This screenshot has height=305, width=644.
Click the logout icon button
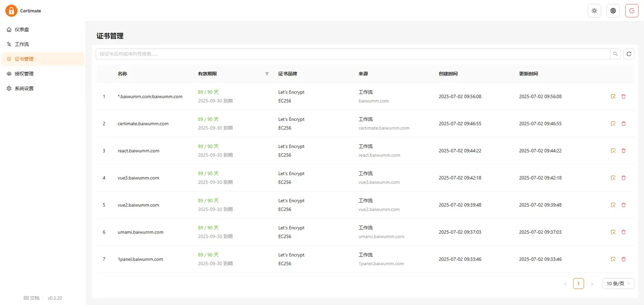point(632,11)
